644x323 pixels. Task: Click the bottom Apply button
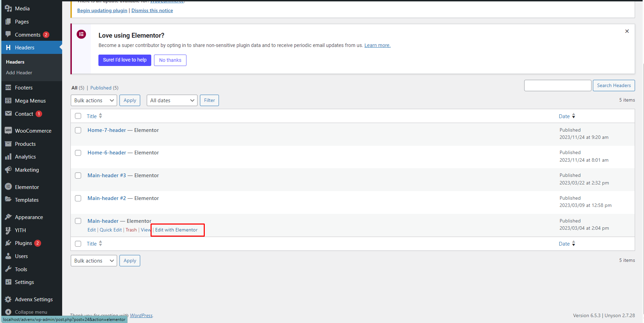coord(130,261)
